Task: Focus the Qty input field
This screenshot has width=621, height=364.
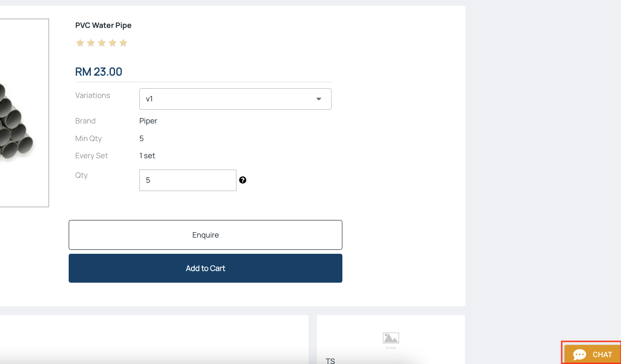Action: tap(187, 180)
